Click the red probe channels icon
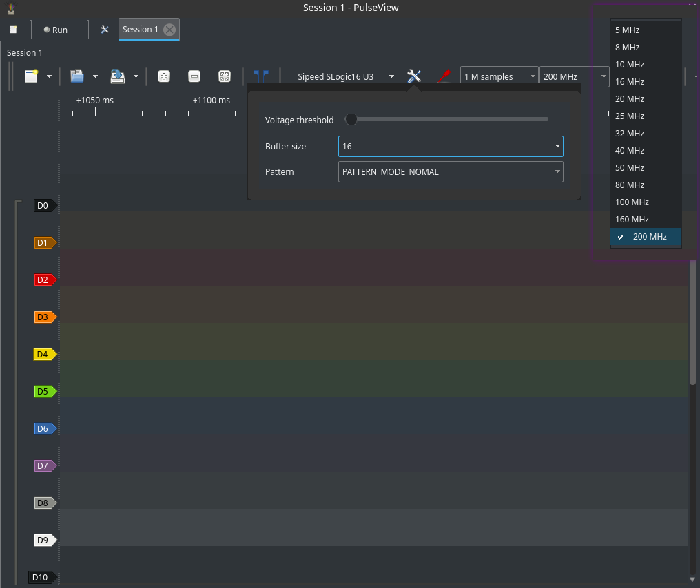700x588 pixels. click(444, 76)
